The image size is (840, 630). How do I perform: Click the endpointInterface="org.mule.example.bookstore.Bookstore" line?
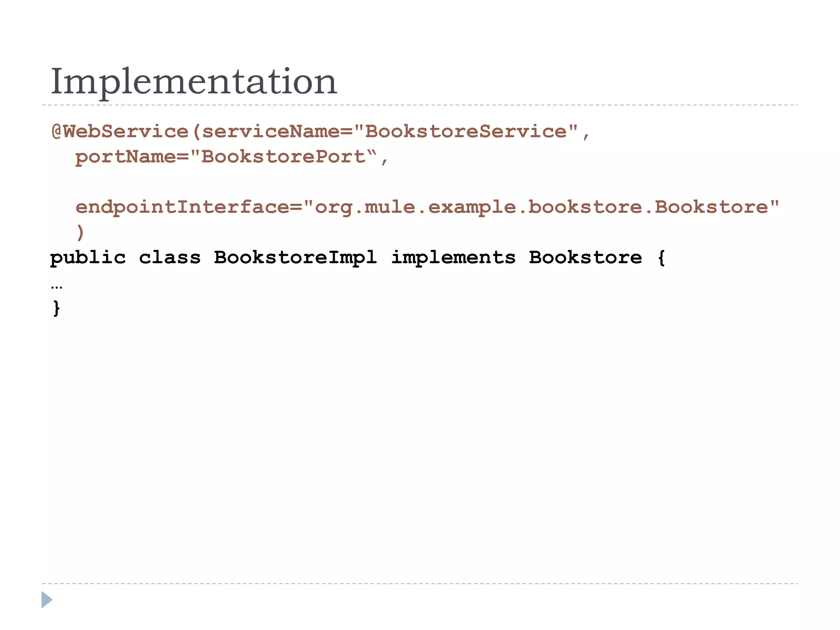(x=427, y=207)
